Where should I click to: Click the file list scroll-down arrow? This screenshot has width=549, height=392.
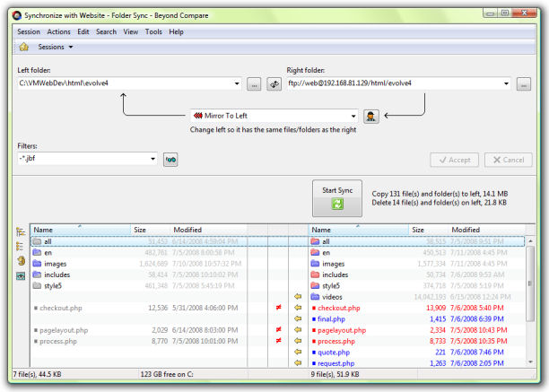530,362
